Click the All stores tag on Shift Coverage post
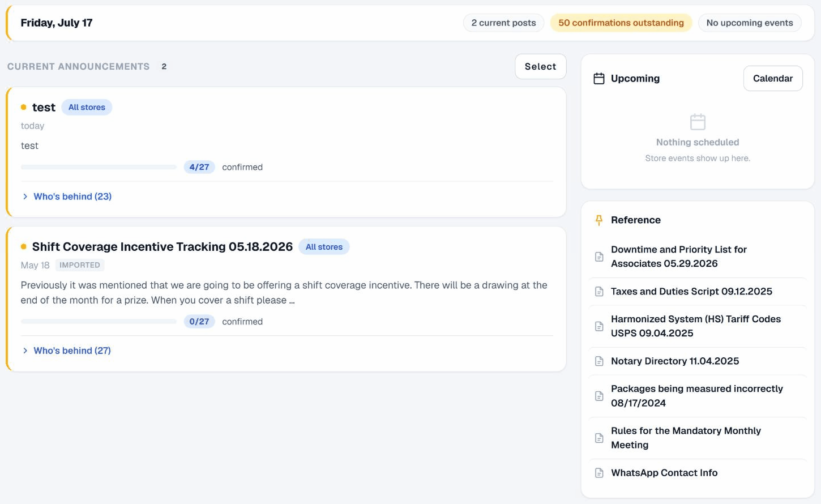The height and width of the screenshot is (504, 821). 324,247
